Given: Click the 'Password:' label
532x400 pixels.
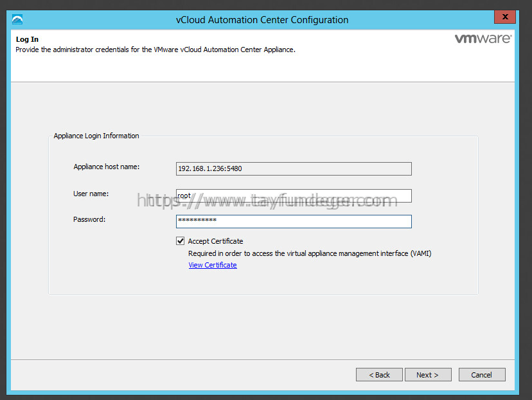Looking at the screenshot, I should (x=89, y=219).
